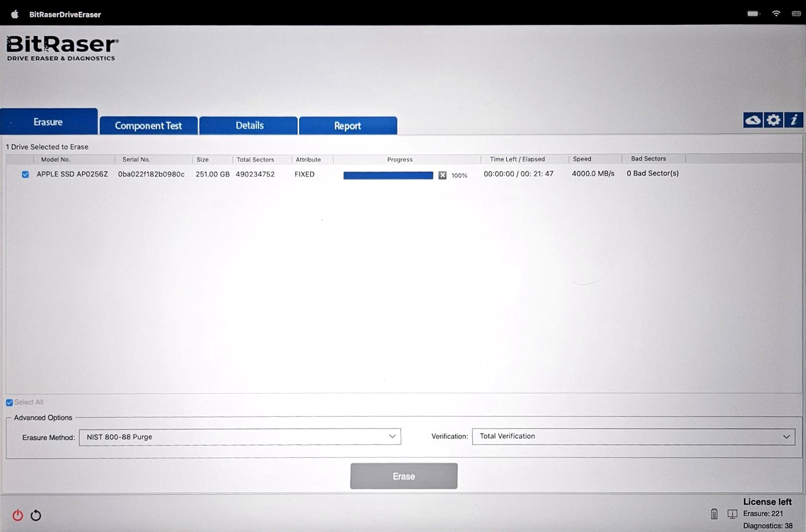
Task: Click the monitor icon near License left
Action: click(x=732, y=514)
